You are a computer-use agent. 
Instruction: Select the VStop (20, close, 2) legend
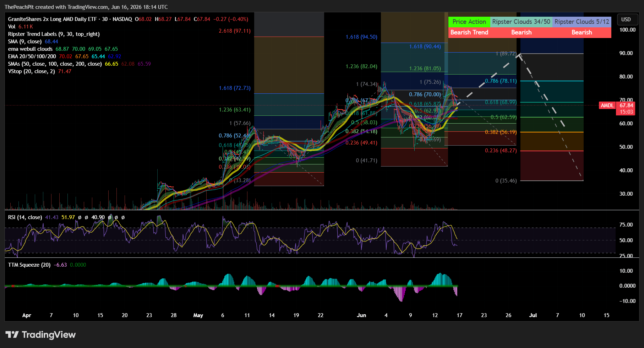(x=39, y=71)
